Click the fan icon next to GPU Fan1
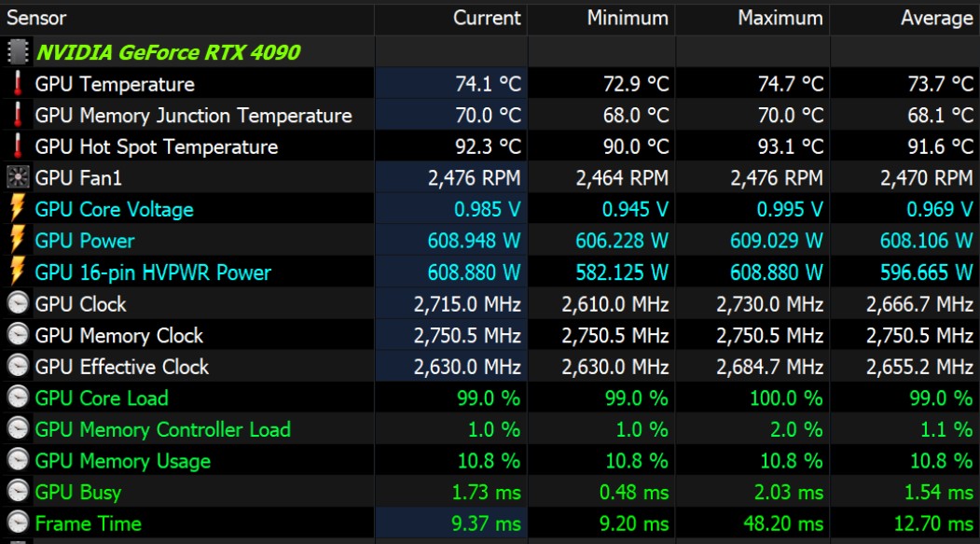 coord(18,177)
